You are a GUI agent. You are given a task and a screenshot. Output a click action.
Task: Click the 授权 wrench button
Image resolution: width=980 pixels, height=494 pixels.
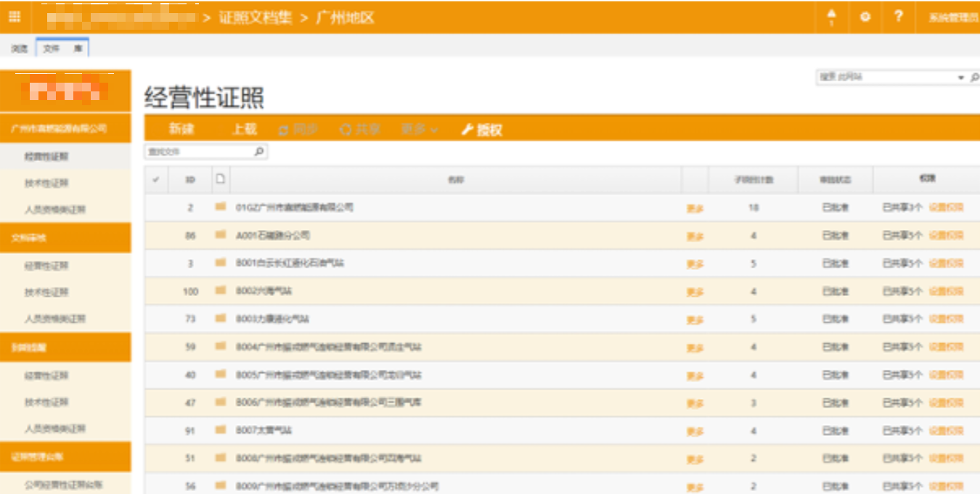point(482,130)
